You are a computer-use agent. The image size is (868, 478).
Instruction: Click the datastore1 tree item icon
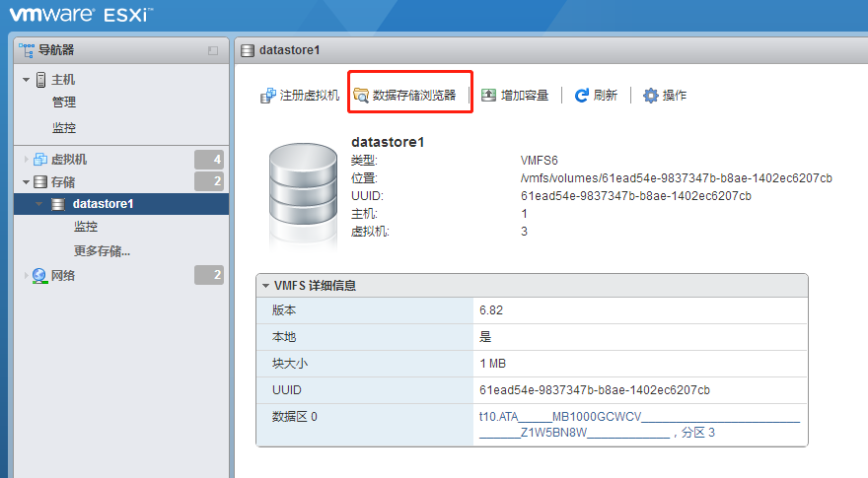(58, 204)
